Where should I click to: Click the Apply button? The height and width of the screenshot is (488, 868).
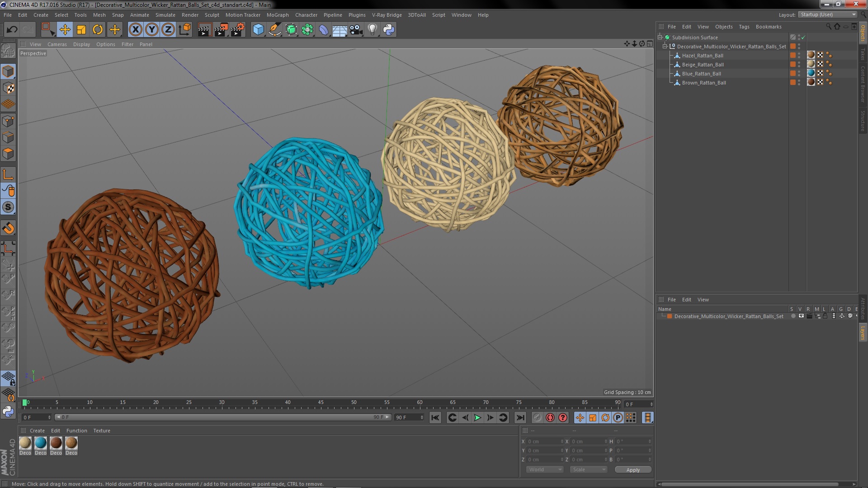point(633,470)
